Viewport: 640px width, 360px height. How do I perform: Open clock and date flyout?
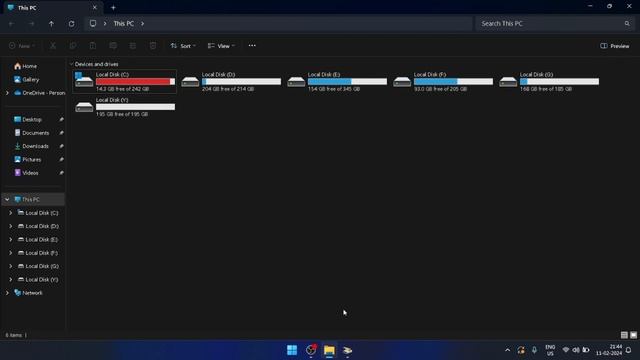(609, 350)
